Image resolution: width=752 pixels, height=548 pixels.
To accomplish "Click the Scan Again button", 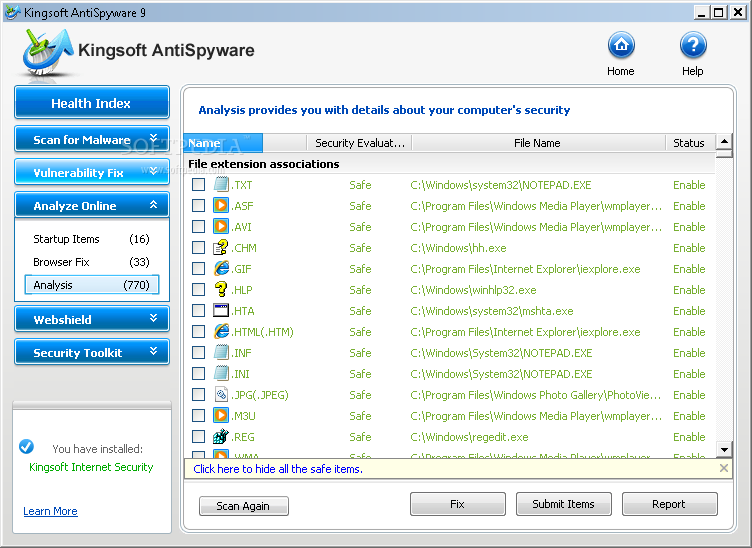I will tap(244, 506).
